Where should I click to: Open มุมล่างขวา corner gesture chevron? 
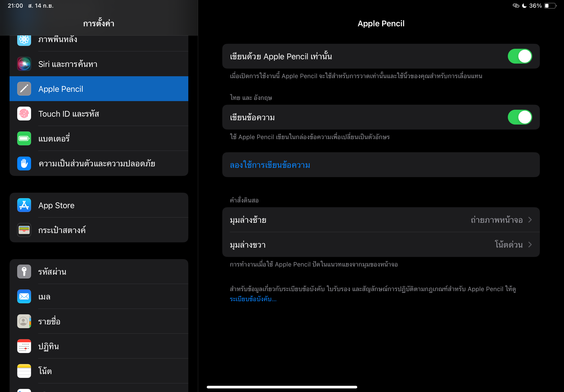pos(530,245)
